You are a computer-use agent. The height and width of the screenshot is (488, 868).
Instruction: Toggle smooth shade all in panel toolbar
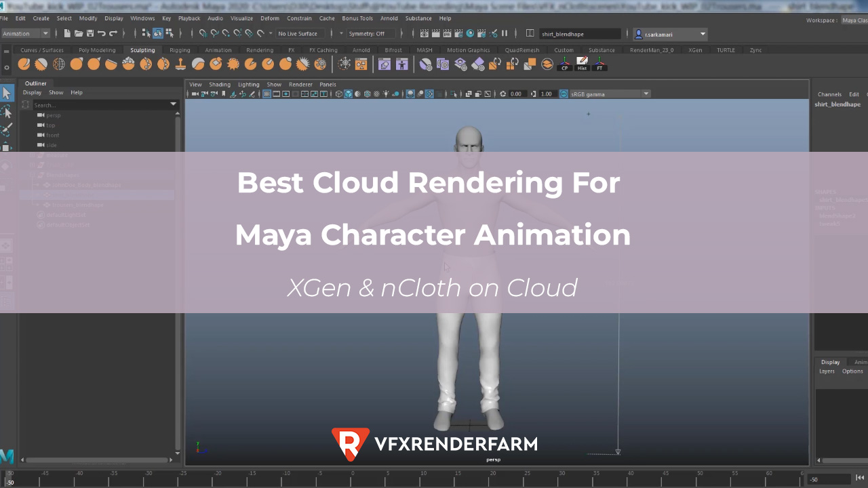(348, 94)
